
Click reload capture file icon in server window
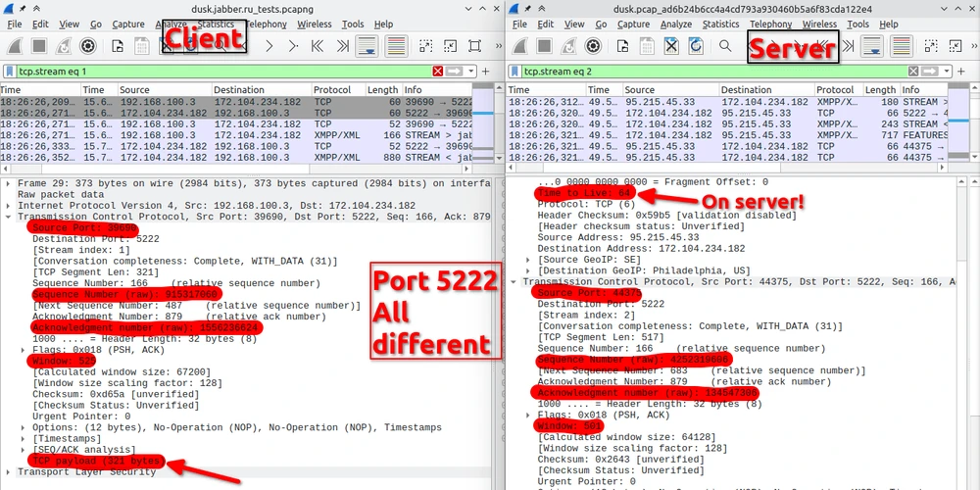point(696,46)
